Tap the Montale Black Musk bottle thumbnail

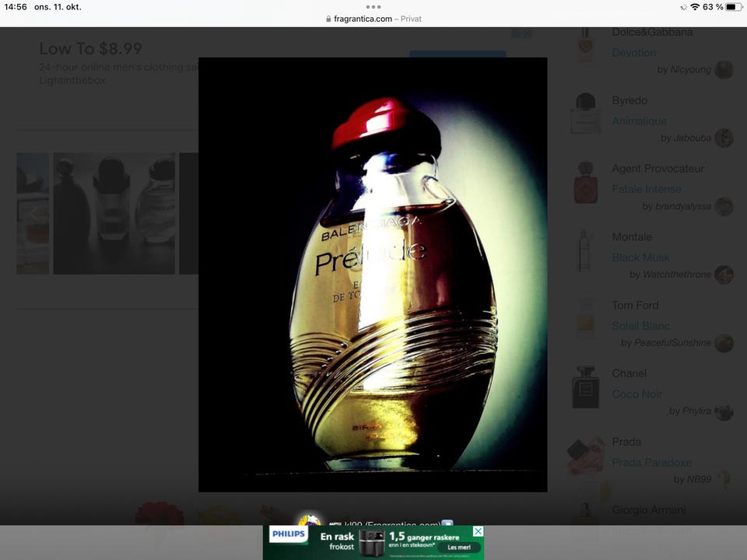[584, 251]
